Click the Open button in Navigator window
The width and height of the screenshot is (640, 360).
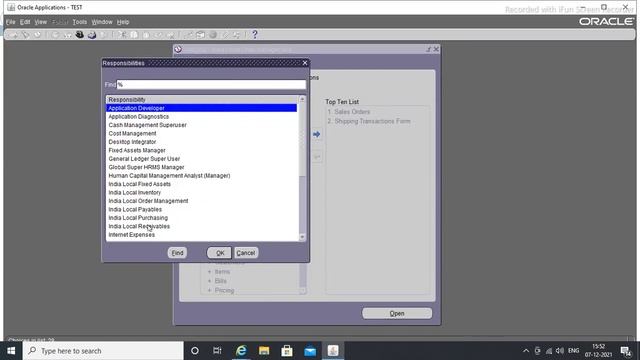click(x=397, y=313)
